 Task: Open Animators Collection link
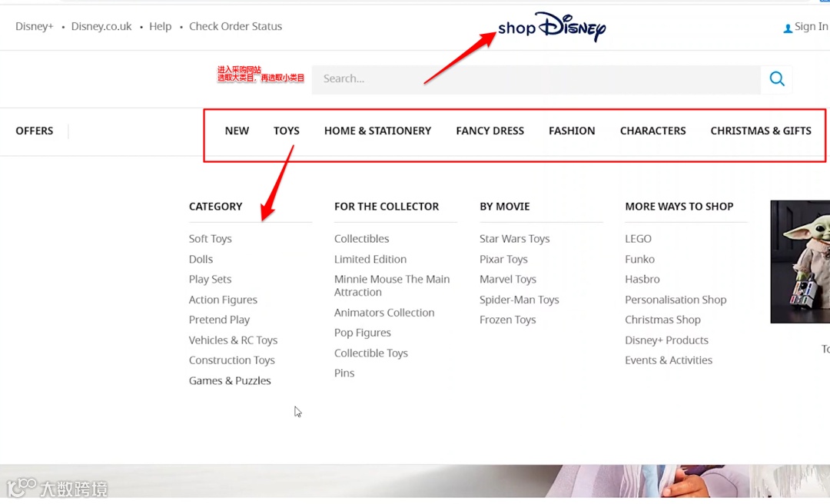(x=384, y=313)
